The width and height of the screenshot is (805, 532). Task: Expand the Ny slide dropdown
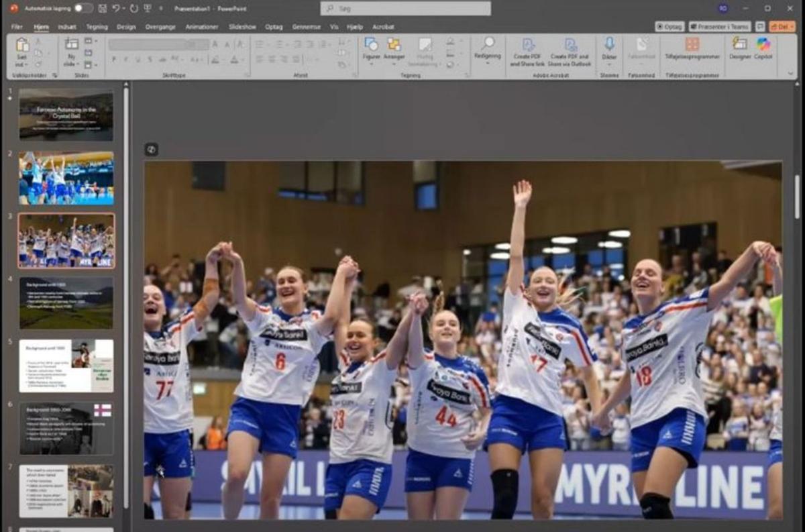[72, 62]
